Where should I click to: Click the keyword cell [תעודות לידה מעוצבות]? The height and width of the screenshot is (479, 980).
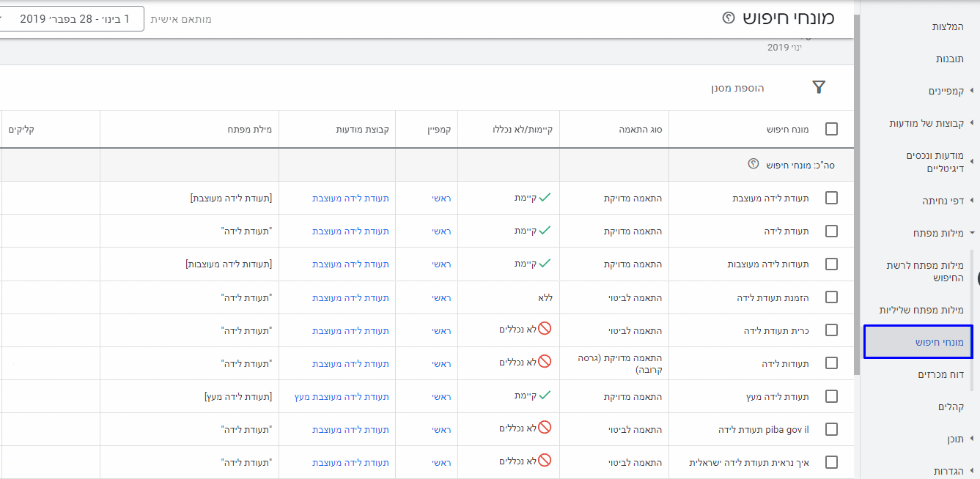[229, 264]
